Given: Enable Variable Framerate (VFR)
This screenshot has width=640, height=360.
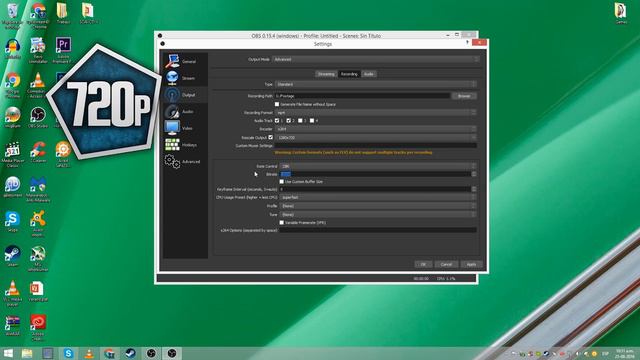Looking at the screenshot, I should click(x=282, y=222).
